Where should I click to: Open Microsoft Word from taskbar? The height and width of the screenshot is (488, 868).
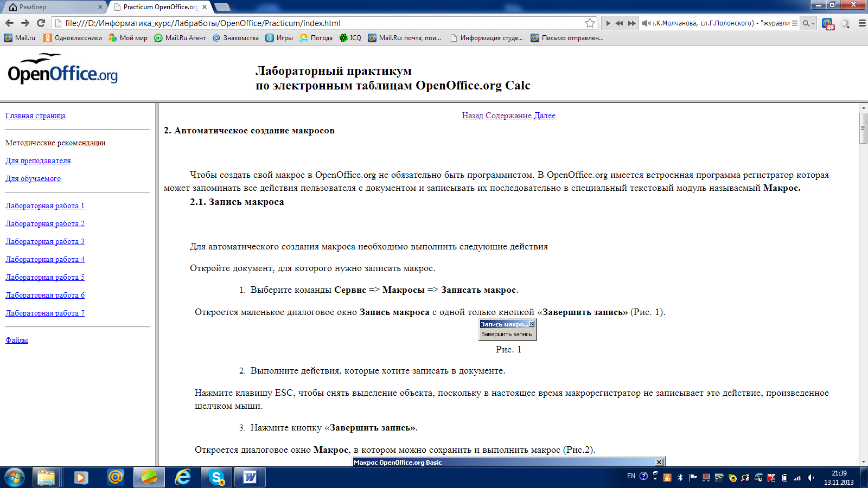(x=250, y=477)
